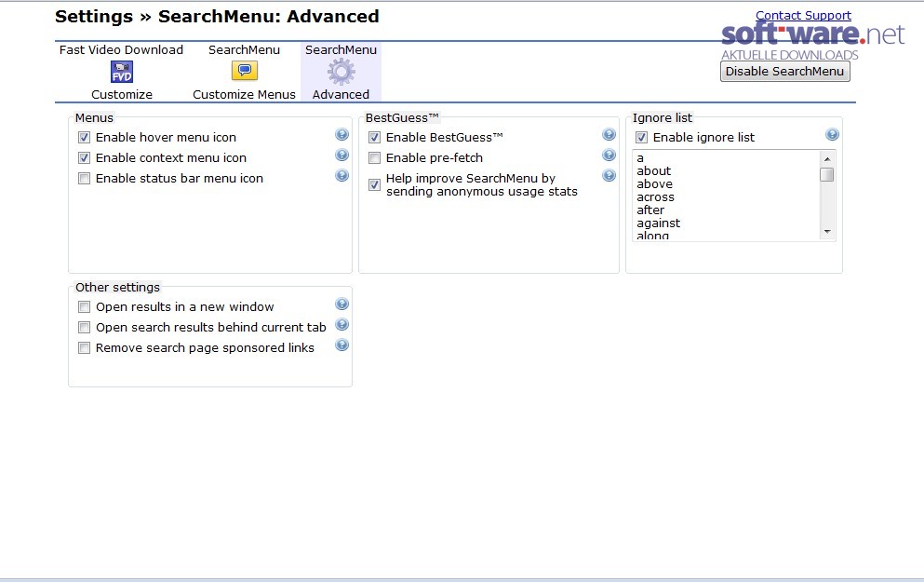Select 'after' in the ignore list
The width and height of the screenshot is (924, 582).
tap(650, 210)
